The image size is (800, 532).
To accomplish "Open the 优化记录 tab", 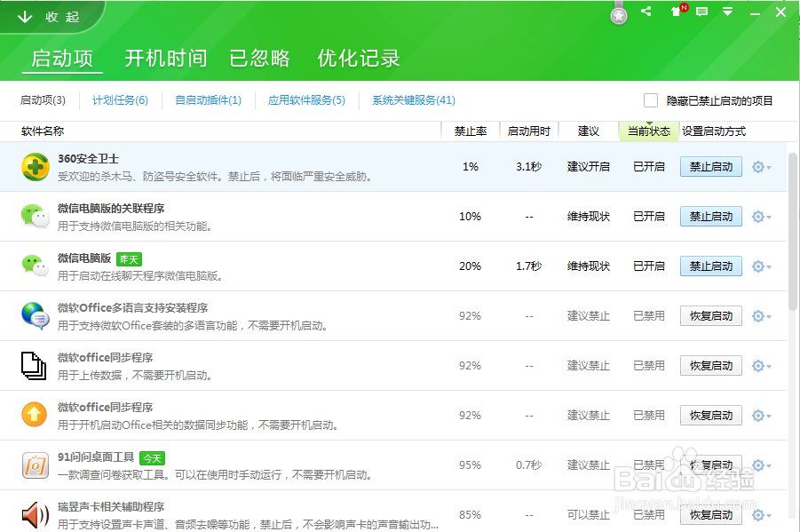I will (x=359, y=59).
